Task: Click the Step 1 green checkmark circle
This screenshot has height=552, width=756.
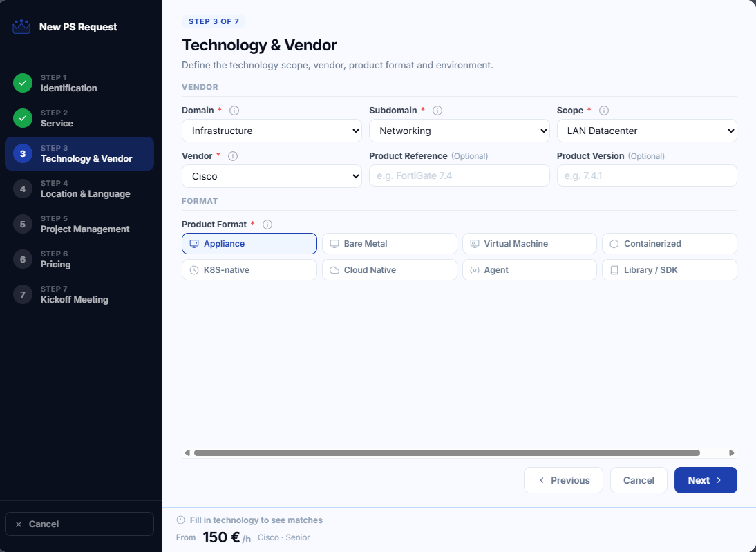Action: coord(23,83)
